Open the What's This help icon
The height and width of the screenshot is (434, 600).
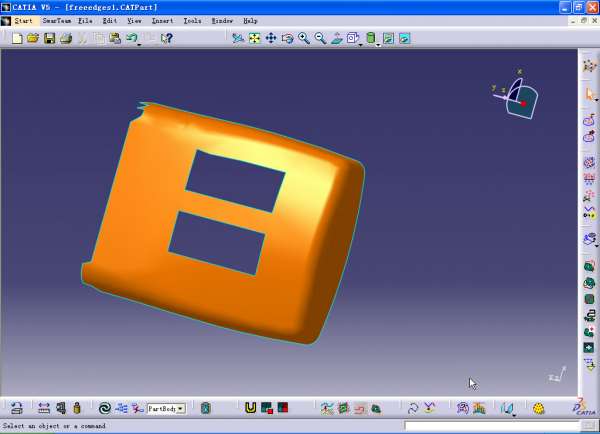click(166, 38)
